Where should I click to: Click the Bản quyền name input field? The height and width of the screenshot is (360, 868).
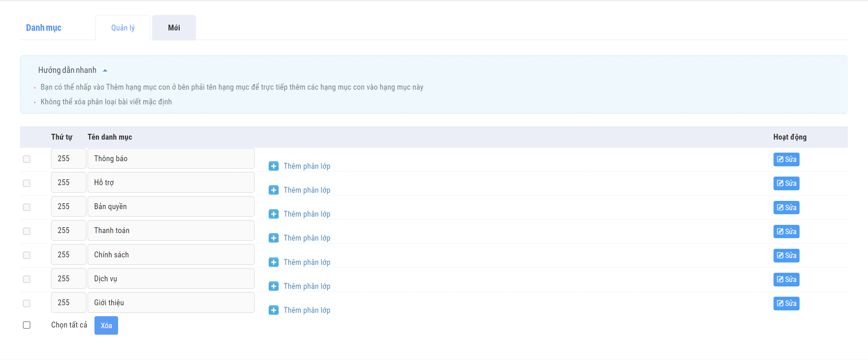coord(171,206)
